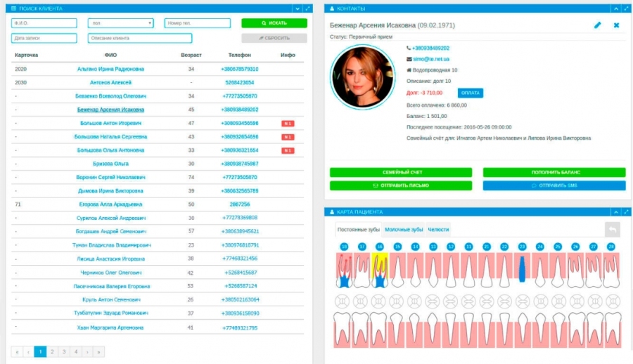Open the Челюсти tab
This screenshot has width=633, height=364.
click(438, 229)
